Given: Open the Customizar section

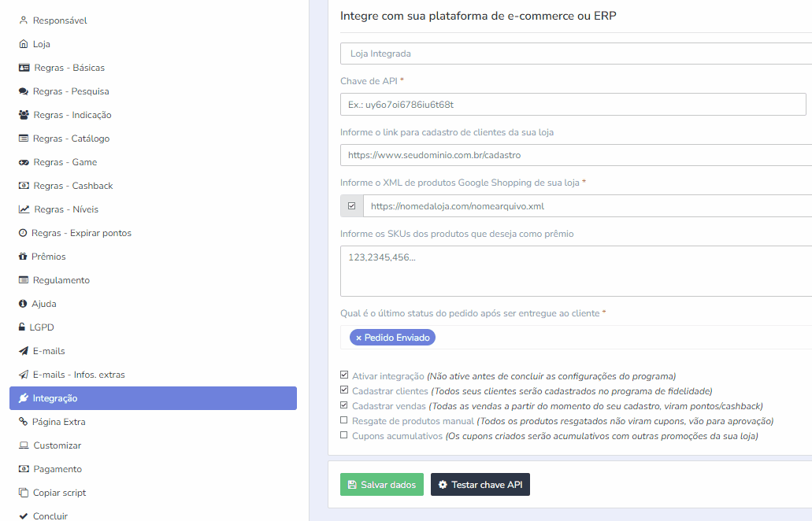Looking at the screenshot, I should pos(153,445).
